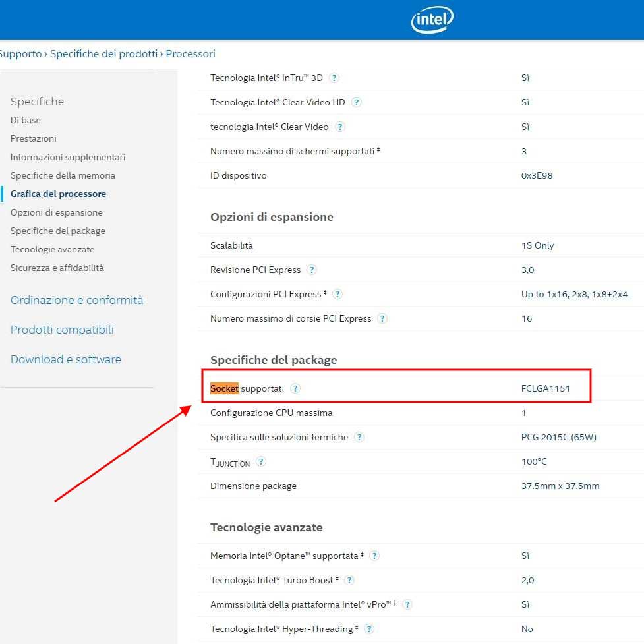Click the PCG 2015C (65W) value
This screenshot has width=644, height=644.
558,438
